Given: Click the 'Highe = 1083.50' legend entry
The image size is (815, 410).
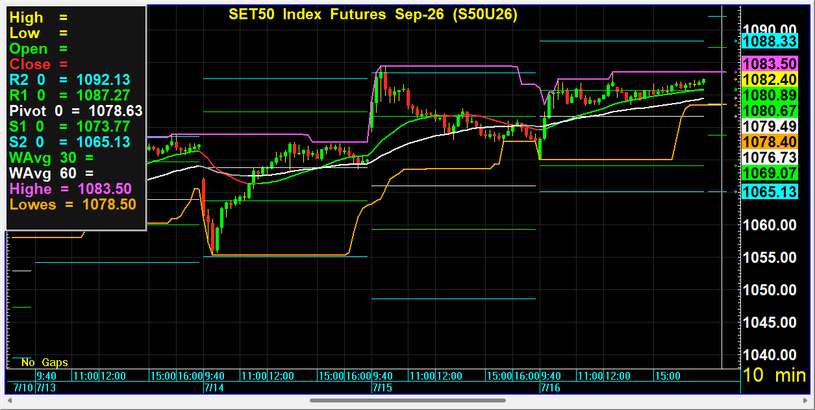Looking at the screenshot, I should [x=71, y=189].
